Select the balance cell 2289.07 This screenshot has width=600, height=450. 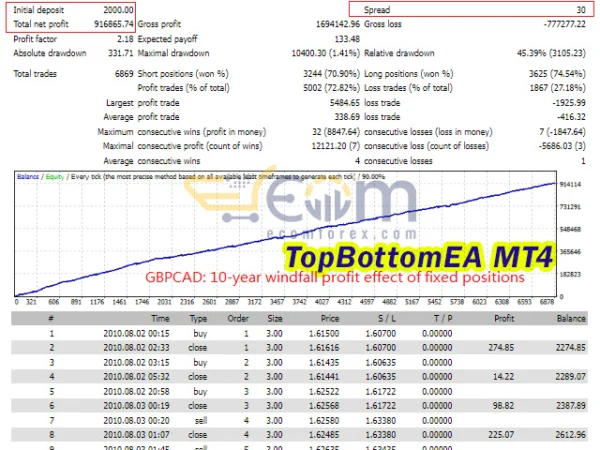coord(571,377)
